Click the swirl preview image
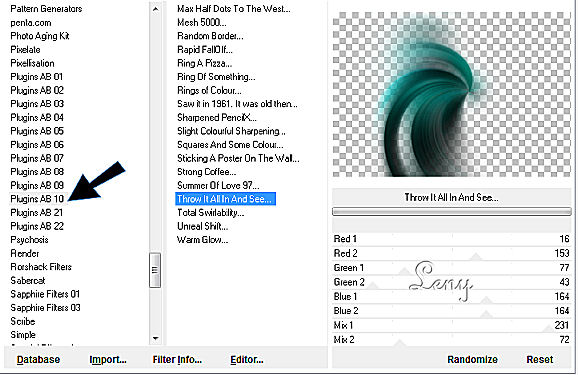 click(452, 94)
